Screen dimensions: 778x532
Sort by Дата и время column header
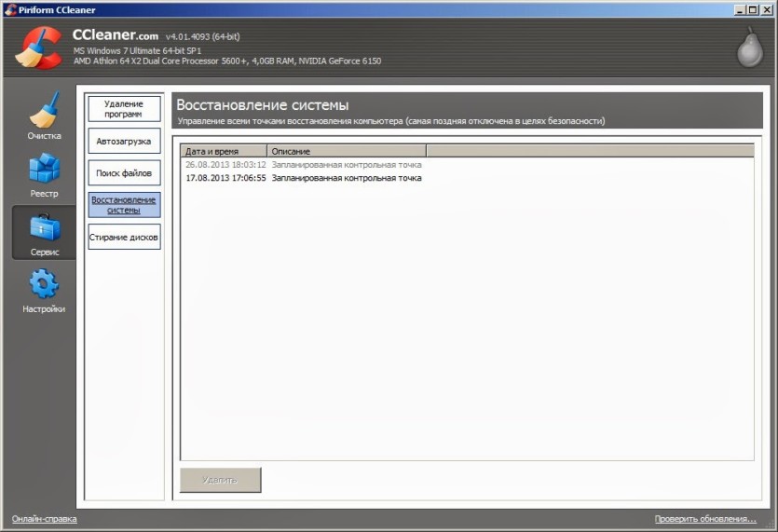coord(224,151)
